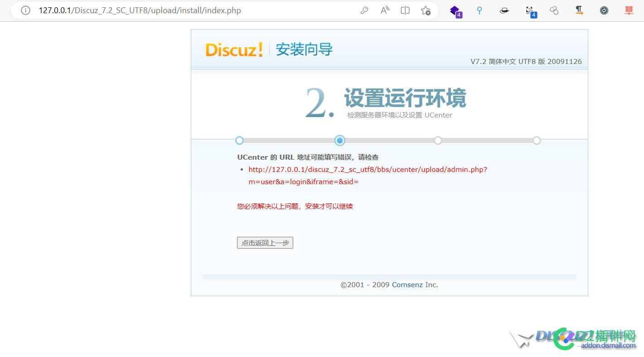Click the site information icon in address bar

25,10
